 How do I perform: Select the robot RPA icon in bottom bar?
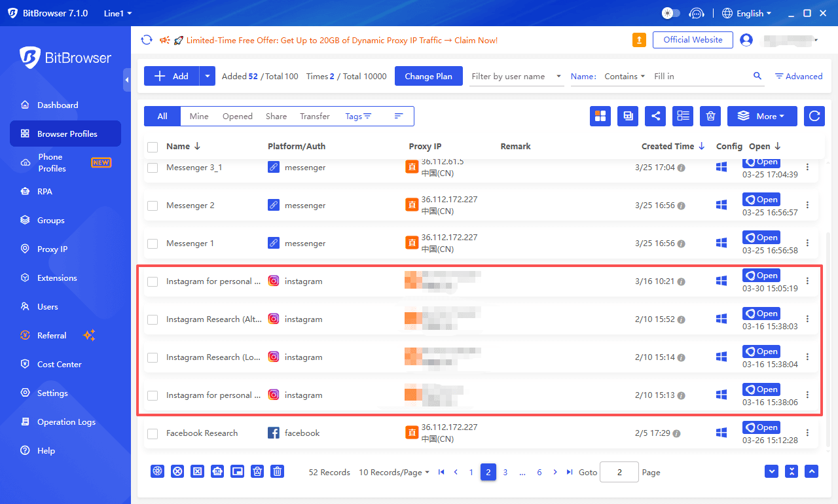(x=217, y=471)
